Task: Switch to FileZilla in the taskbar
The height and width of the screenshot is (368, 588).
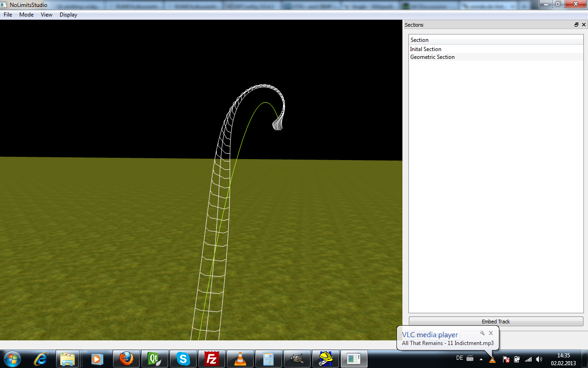Action: (211, 359)
